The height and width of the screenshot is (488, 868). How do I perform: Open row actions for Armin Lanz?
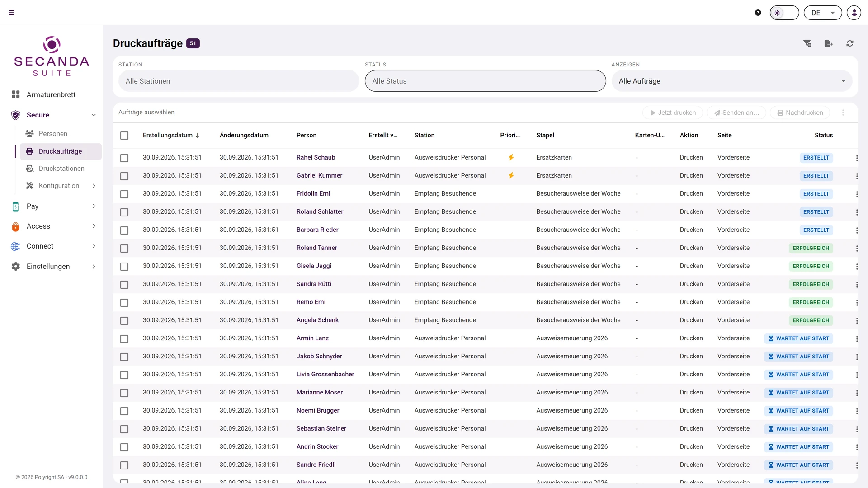857,339
